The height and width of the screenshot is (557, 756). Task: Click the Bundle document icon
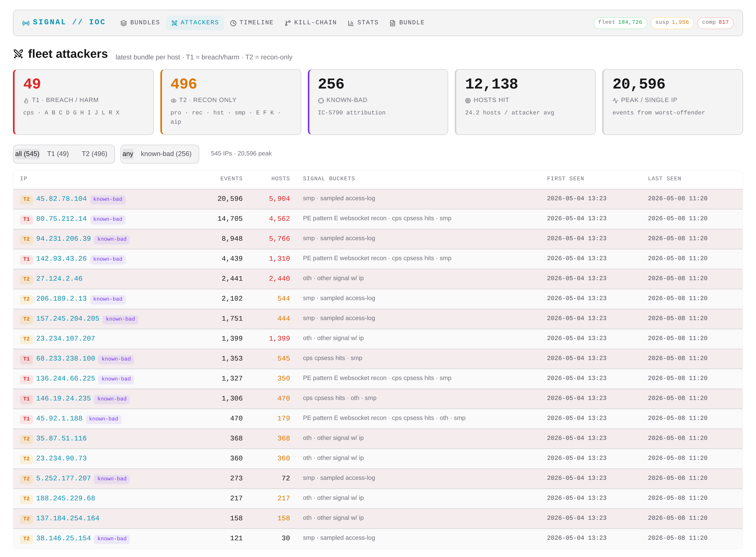392,23
